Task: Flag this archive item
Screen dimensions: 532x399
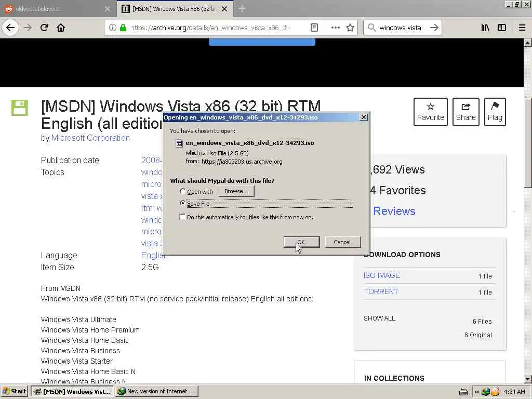Action: pyautogui.click(x=495, y=112)
